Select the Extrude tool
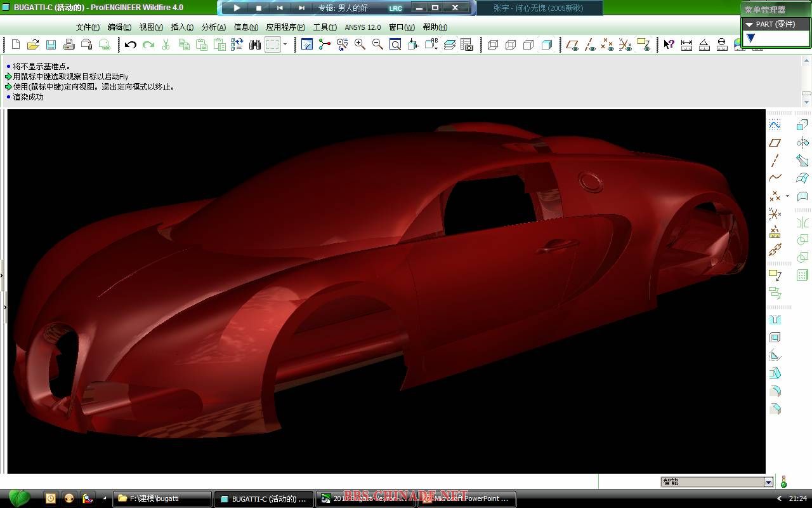 tap(802, 125)
